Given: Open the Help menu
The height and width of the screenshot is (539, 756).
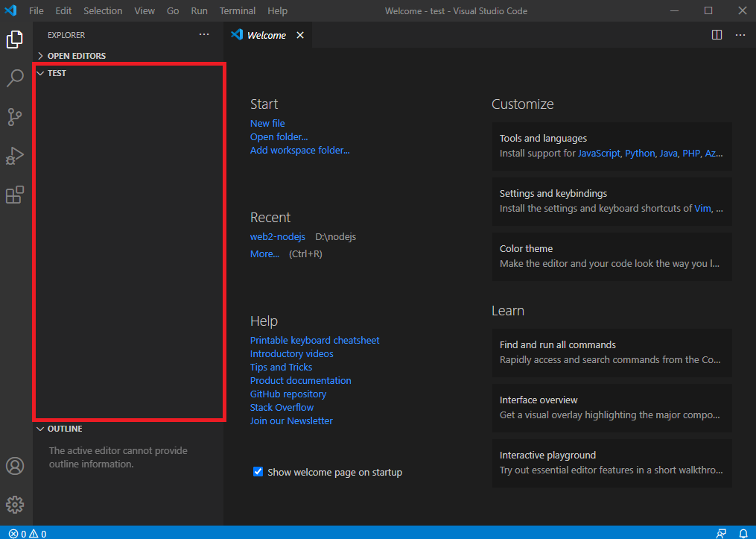Looking at the screenshot, I should [x=277, y=10].
